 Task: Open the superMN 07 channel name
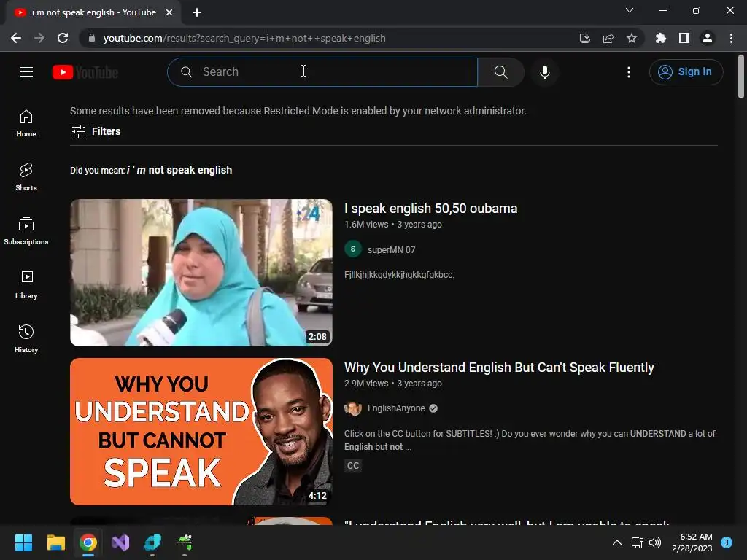391,249
